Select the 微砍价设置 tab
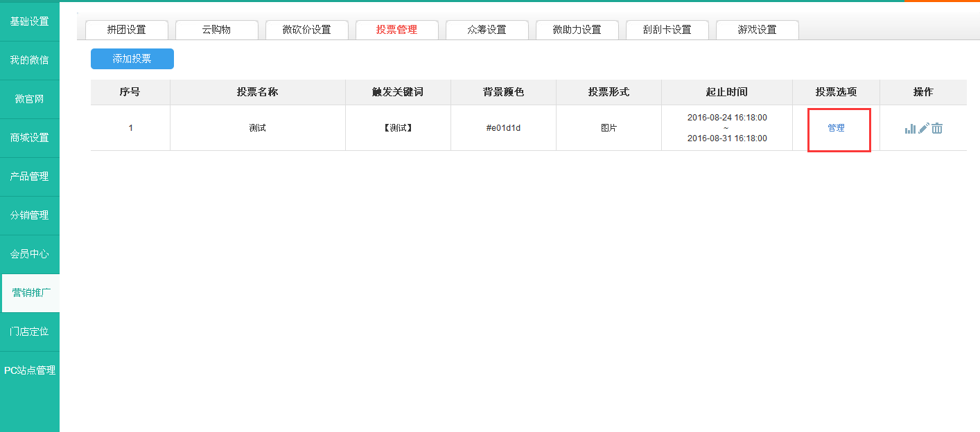 306,30
